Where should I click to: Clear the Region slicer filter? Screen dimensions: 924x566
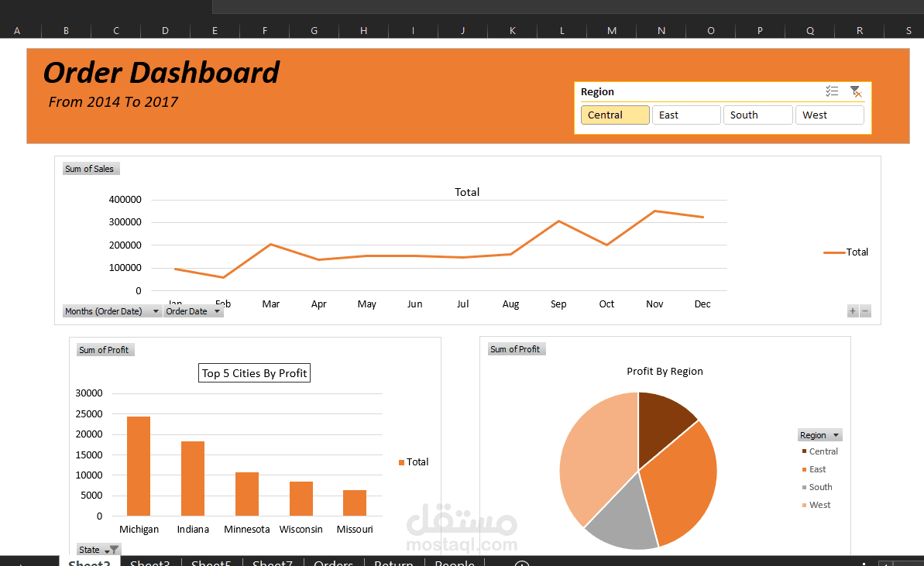pos(856,91)
